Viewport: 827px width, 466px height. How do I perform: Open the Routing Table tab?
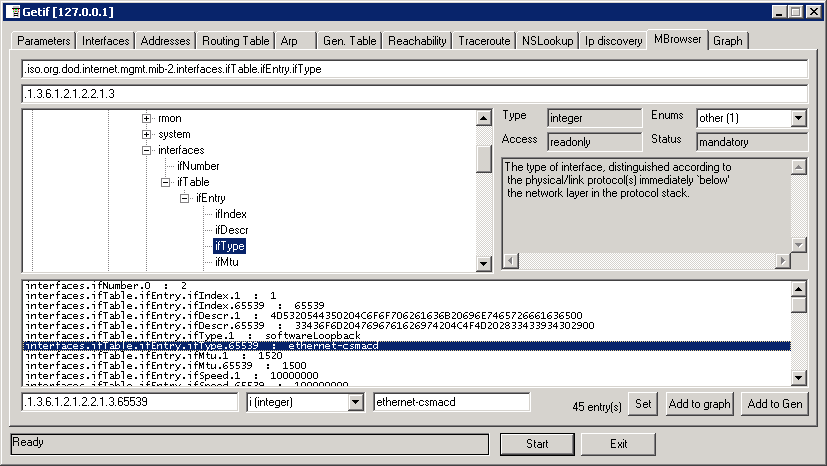click(235, 41)
